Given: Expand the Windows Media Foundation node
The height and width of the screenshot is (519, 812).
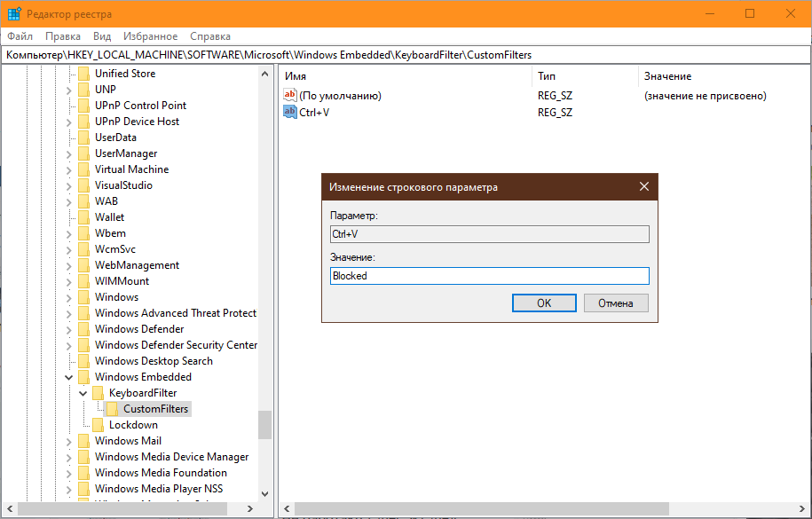Looking at the screenshot, I should [69, 473].
